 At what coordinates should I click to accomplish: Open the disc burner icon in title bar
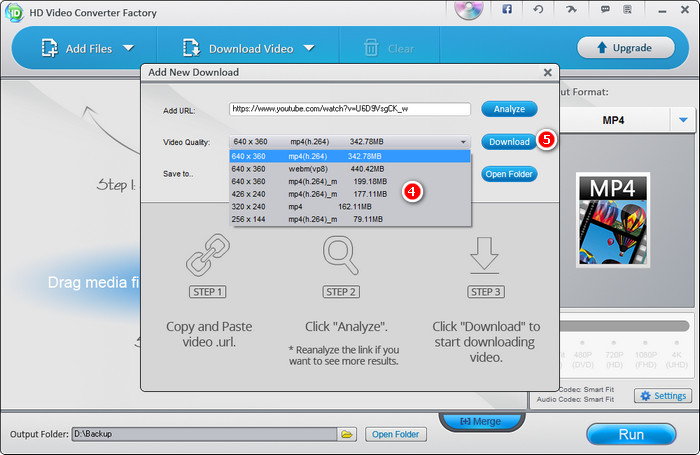(469, 9)
